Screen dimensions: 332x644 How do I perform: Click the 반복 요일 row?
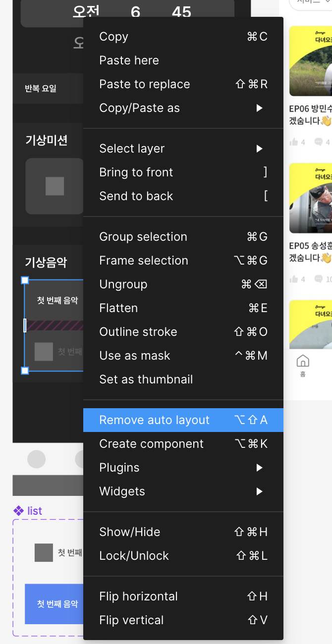(x=48, y=89)
